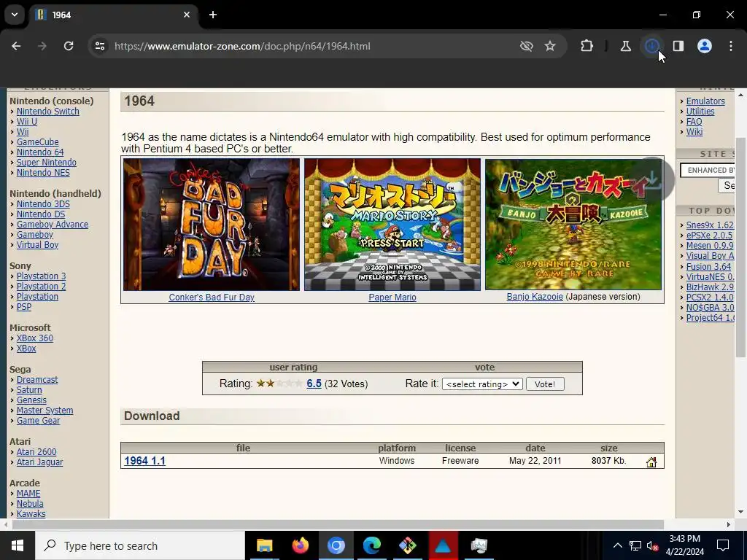The image size is (747, 560).
Task: Open a new browser tab
Action: [213, 15]
